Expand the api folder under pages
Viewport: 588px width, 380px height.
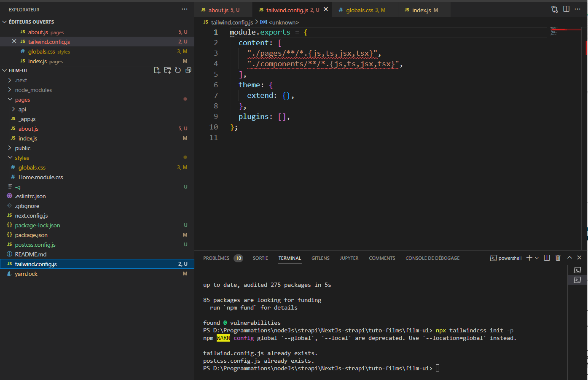point(22,109)
